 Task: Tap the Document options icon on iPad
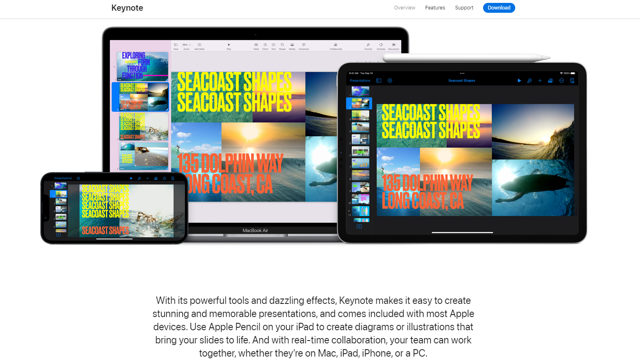point(572,81)
